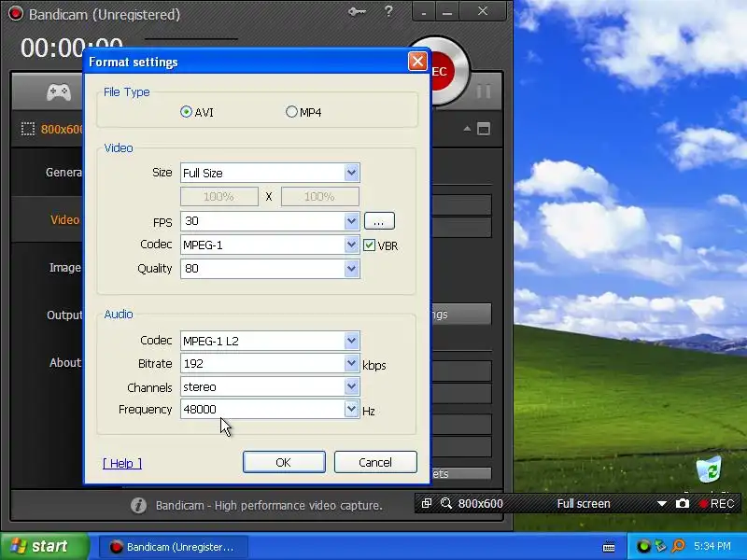This screenshot has width=747, height=560.
Task: Open the Help link in dialog
Action: point(122,463)
